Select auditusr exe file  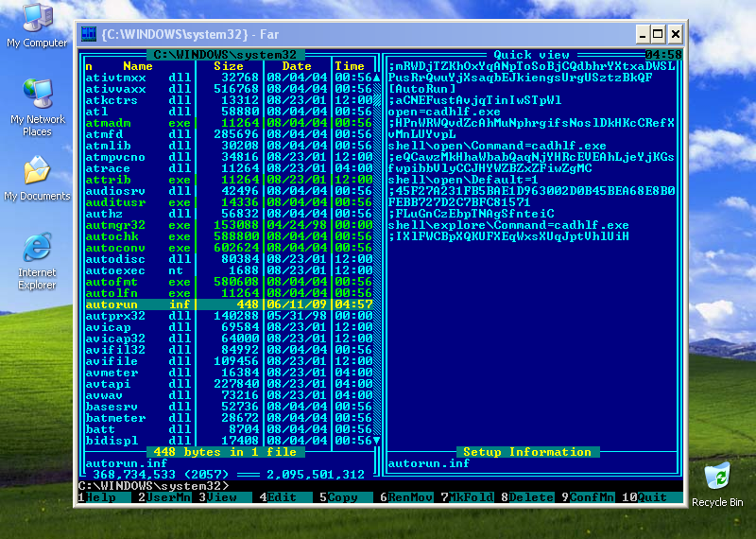coord(229,202)
